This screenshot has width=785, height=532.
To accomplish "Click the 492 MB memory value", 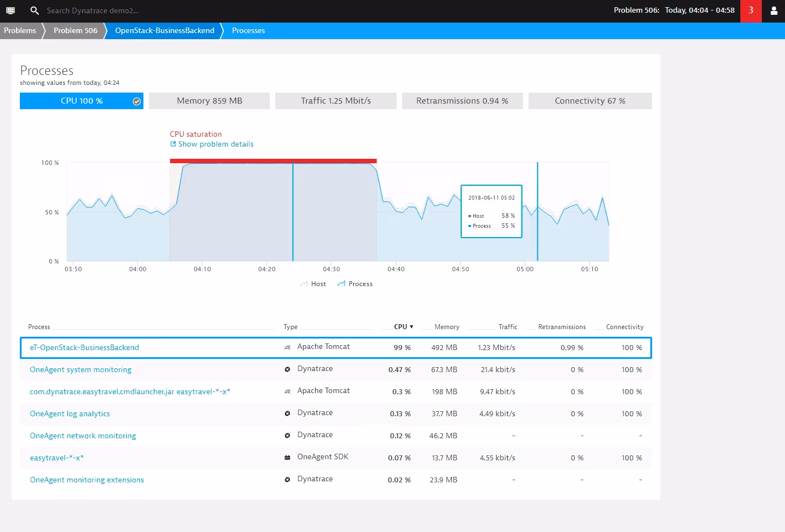I will [x=444, y=347].
